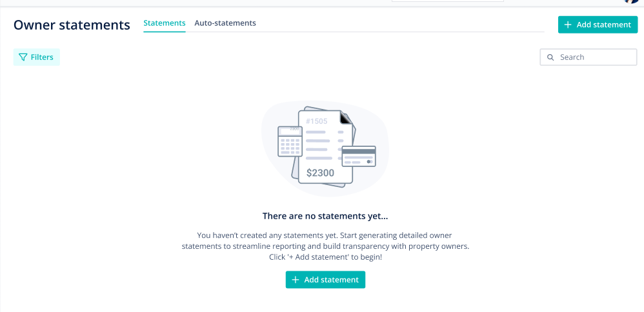
Task: Click the magnifier icon in the Search box
Action: coord(550,57)
